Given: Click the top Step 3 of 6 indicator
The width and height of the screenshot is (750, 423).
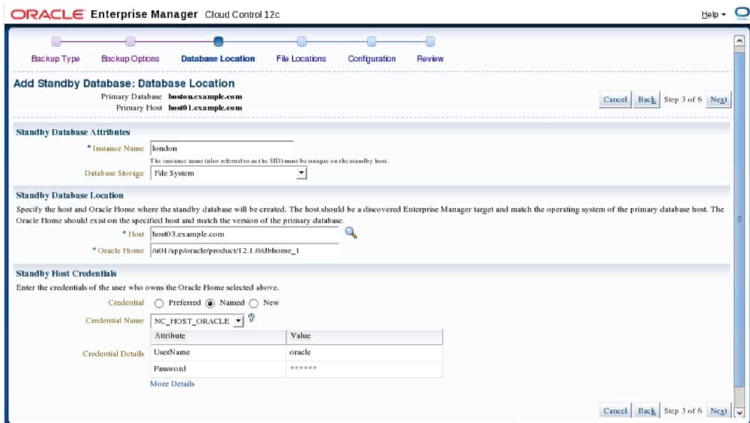Looking at the screenshot, I should tap(683, 100).
